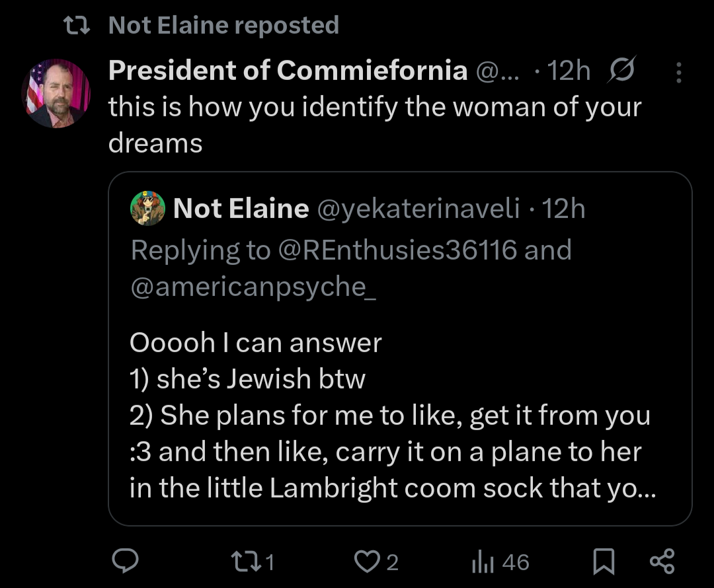Open the @yekaterinaveli handle

[x=418, y=209]
